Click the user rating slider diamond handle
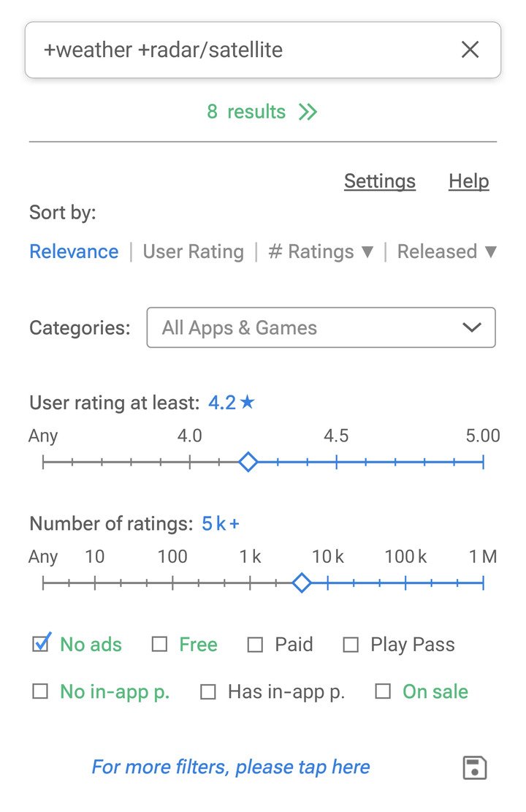The height and width of the screenshot is (812, 526). click(248, 462)
